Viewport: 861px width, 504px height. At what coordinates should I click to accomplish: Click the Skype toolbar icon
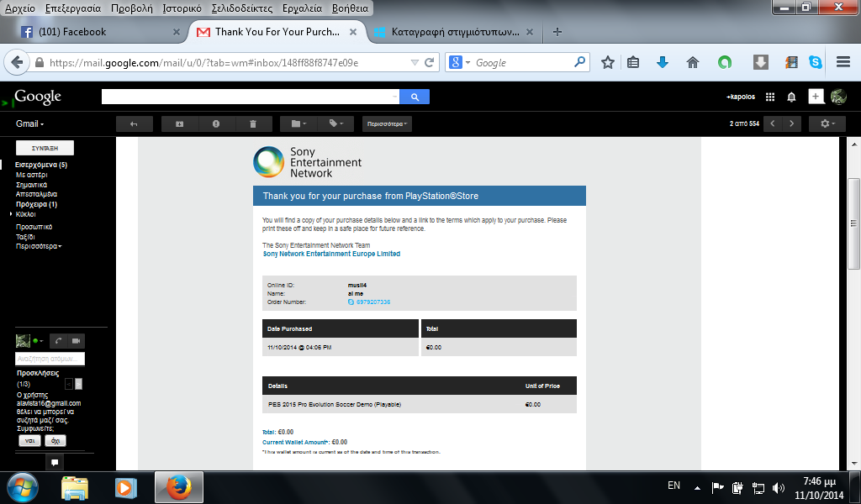[x=816, y=62]
